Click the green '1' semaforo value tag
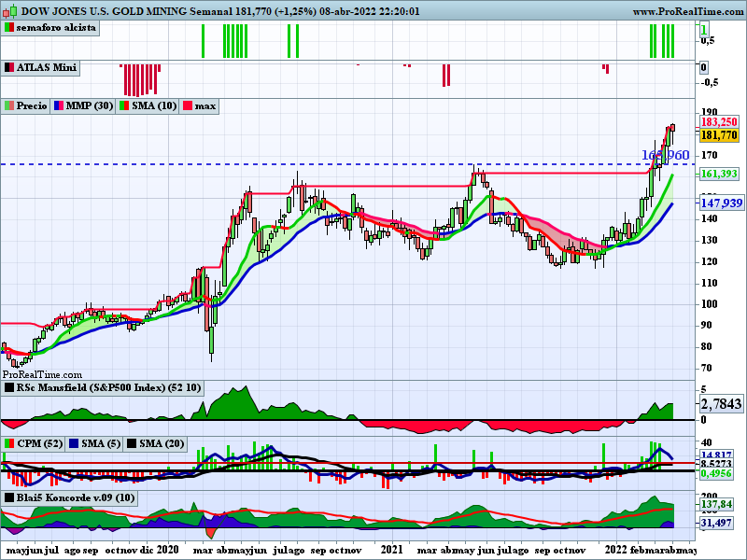747x560 pixels. 704,31
